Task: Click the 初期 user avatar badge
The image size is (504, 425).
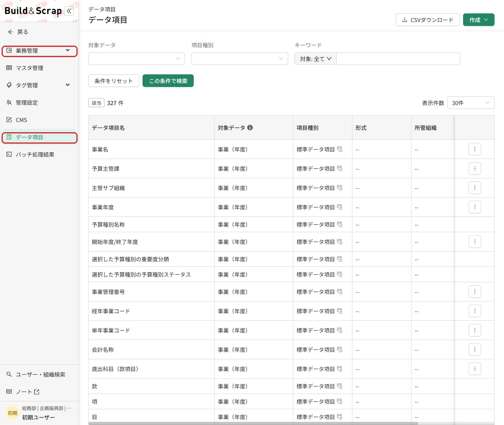Action: (13, 413)
